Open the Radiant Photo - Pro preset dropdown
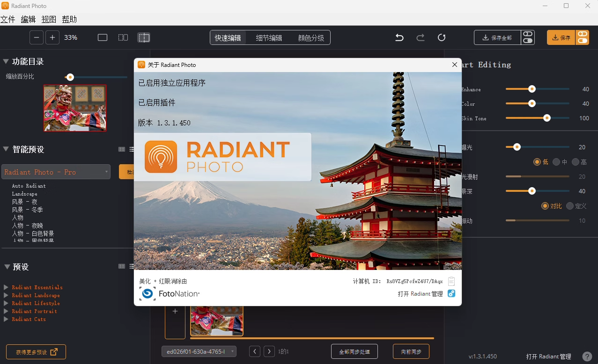 pos(56,172)
